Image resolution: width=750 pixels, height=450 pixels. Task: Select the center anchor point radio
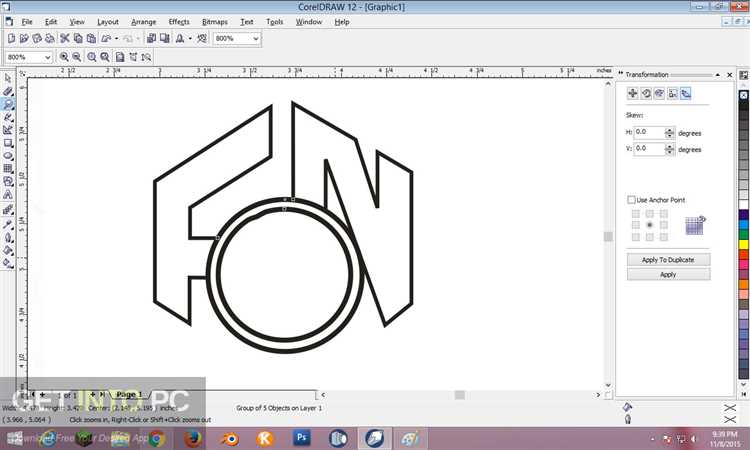[x=649, y=225]
